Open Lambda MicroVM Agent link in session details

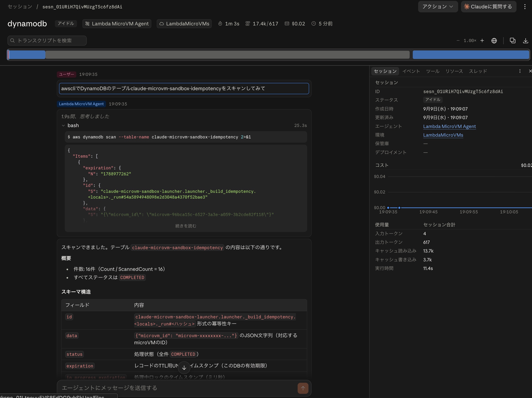(449, 126)
